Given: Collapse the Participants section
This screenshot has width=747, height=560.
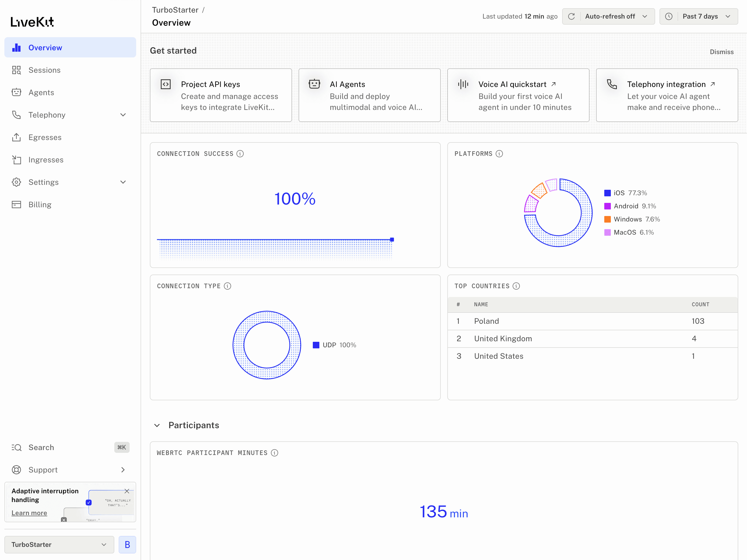Looking at the screenshot, I should (x=157, y=425).
